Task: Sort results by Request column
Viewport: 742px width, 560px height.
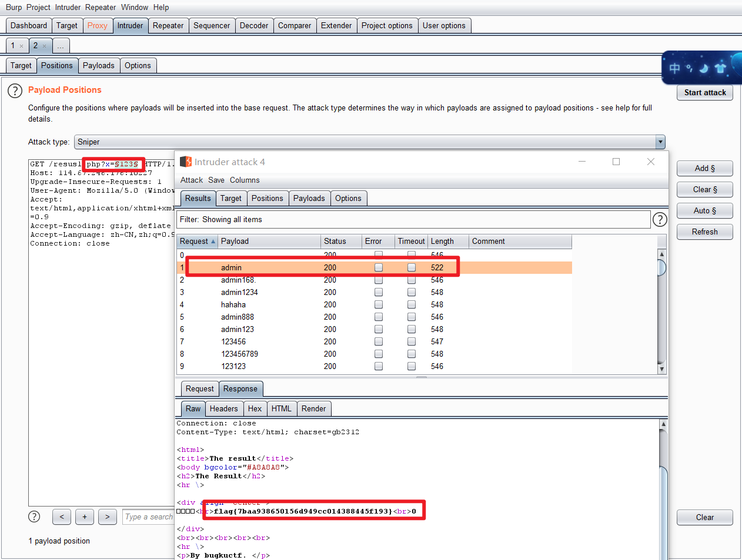Action: [x=198, y=242]
